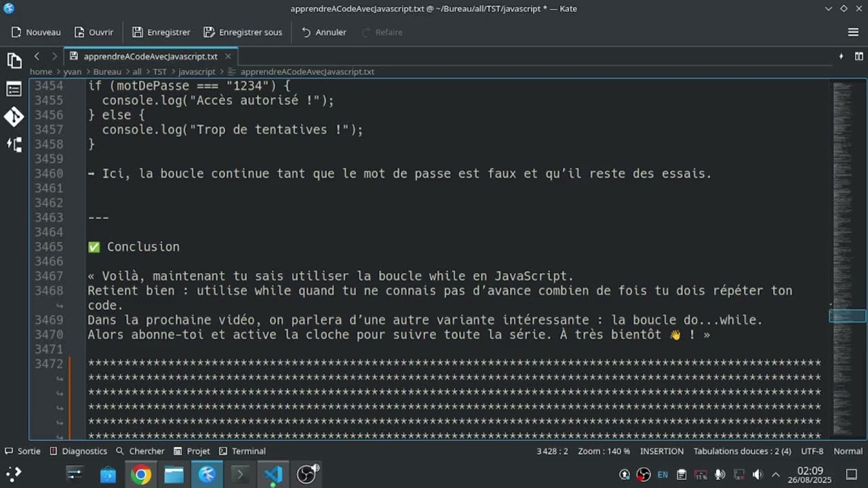This screenshot has width=868, height=488.
Task: Open the hamburger menu at top right
Action: [x=853, y=32]
